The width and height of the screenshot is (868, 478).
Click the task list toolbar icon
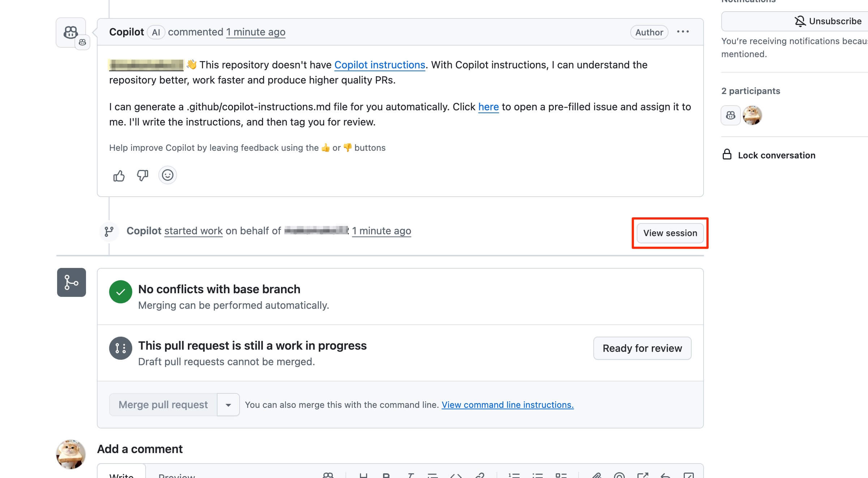tap(561, 475)
